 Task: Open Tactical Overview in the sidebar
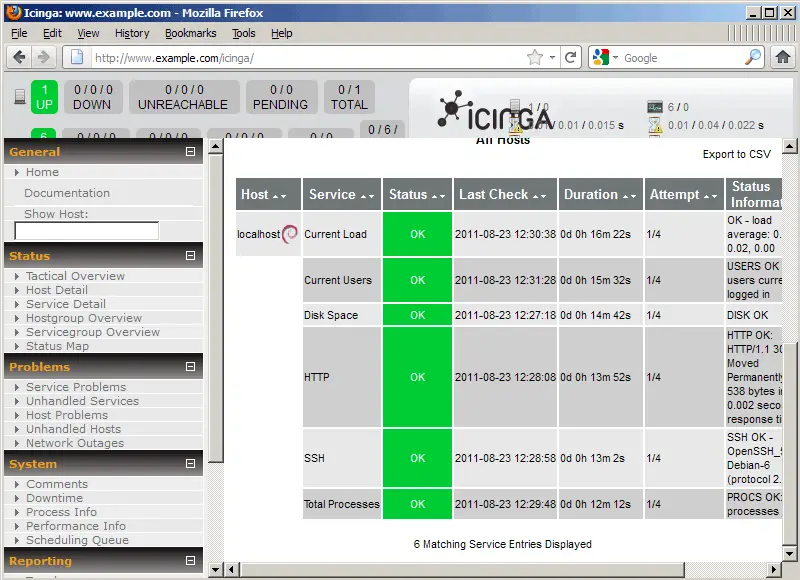76,276
